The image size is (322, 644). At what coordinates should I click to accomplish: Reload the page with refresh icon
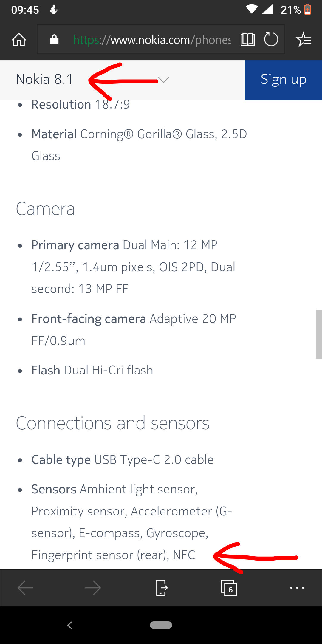271,39
